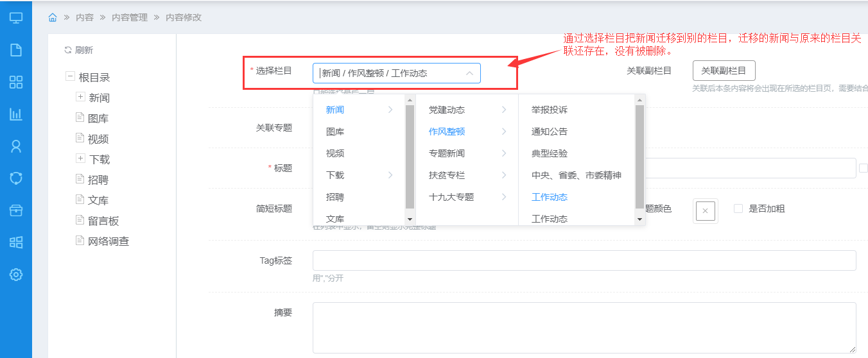Click into the Tag标签 input field
868x358 pixels.
pyautogui.click(x=584, y=260)
